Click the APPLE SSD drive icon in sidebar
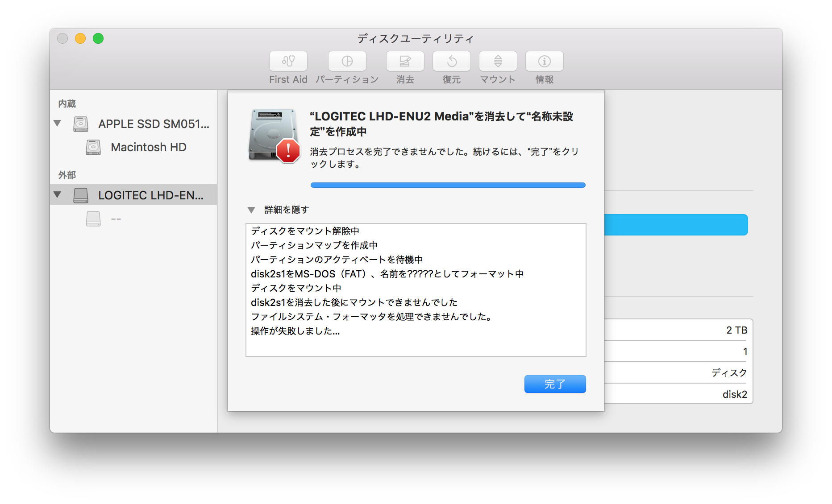The height and width of the screenshot is (504, 832). coord(81,124)
